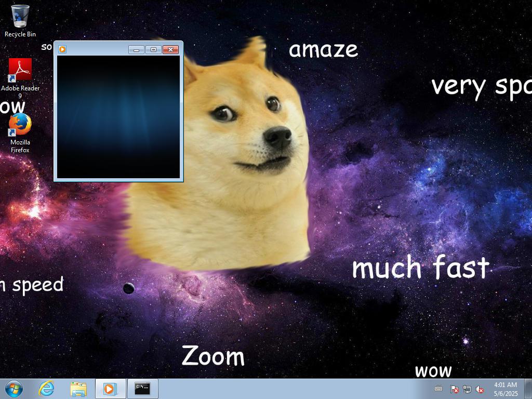Close the Media Player window
Image resolution: width=532 pixels, height=399 pixels.
(x=170, y=49)
